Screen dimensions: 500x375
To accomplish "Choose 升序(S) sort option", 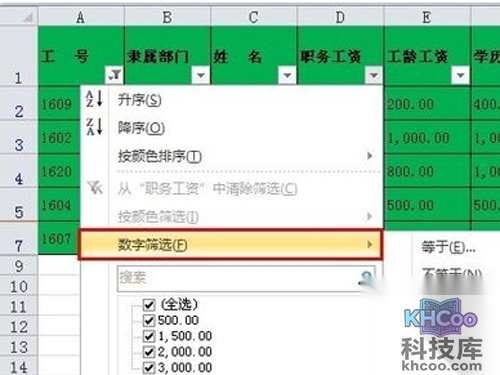I will click(x=231, y=100).
